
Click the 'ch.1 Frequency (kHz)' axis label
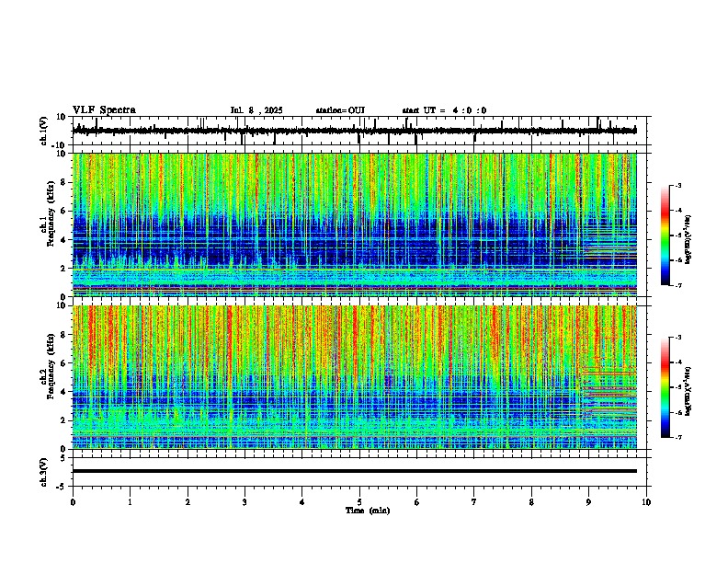(47, 213)
